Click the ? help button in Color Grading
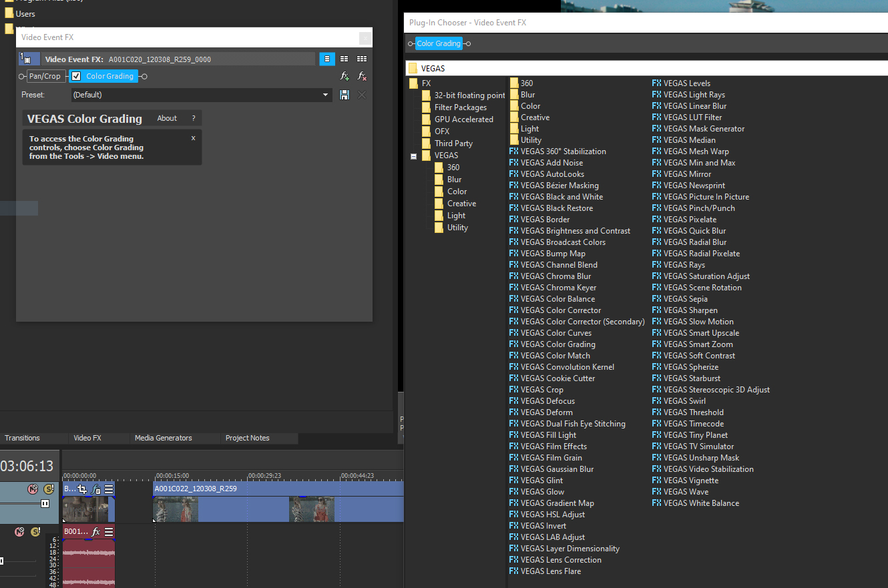The width and height of the screenshot is (888, 588). (194, 118)
